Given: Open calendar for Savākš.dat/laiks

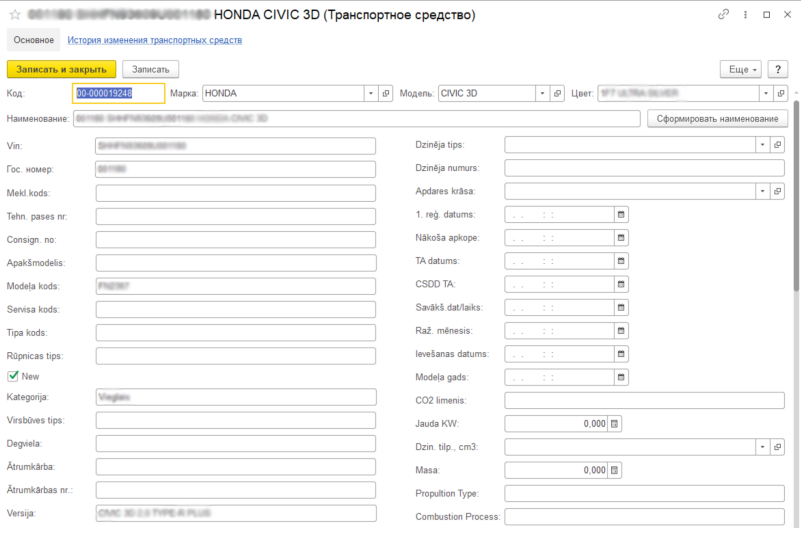Looking at the screenshot, I should pos(621,308).
